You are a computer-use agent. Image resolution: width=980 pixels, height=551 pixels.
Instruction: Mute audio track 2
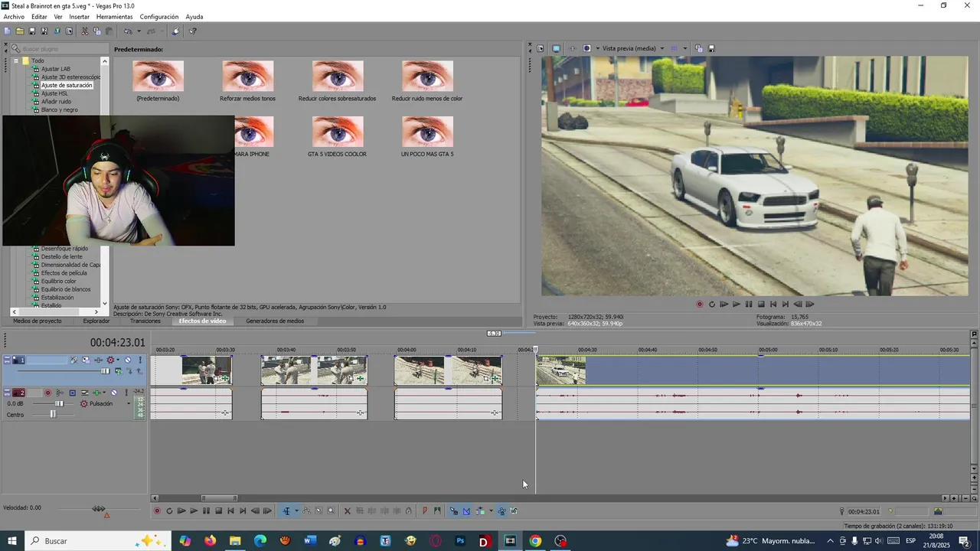tap(114, 393)
